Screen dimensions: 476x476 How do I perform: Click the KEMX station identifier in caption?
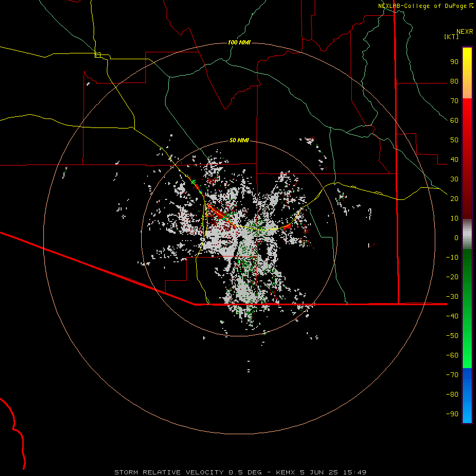pos(286,472)
